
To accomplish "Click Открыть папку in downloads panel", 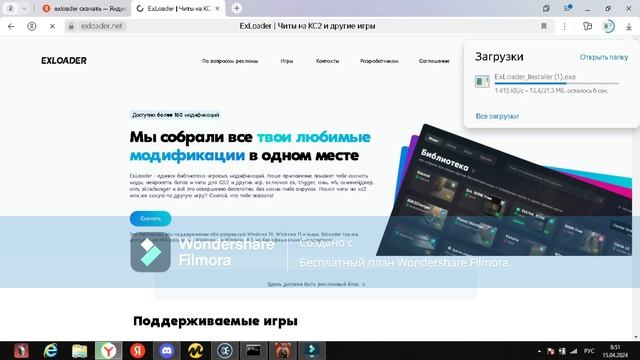I will pyautogui.click(x=604, y=57).
